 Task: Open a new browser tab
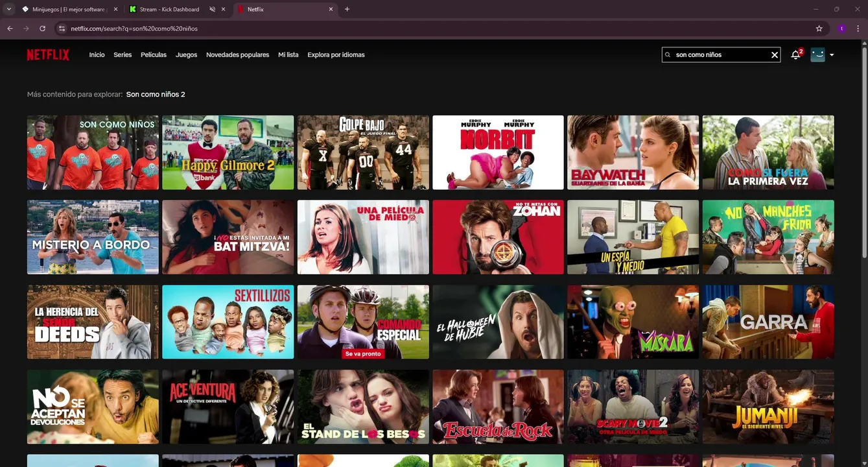point(347,9)
